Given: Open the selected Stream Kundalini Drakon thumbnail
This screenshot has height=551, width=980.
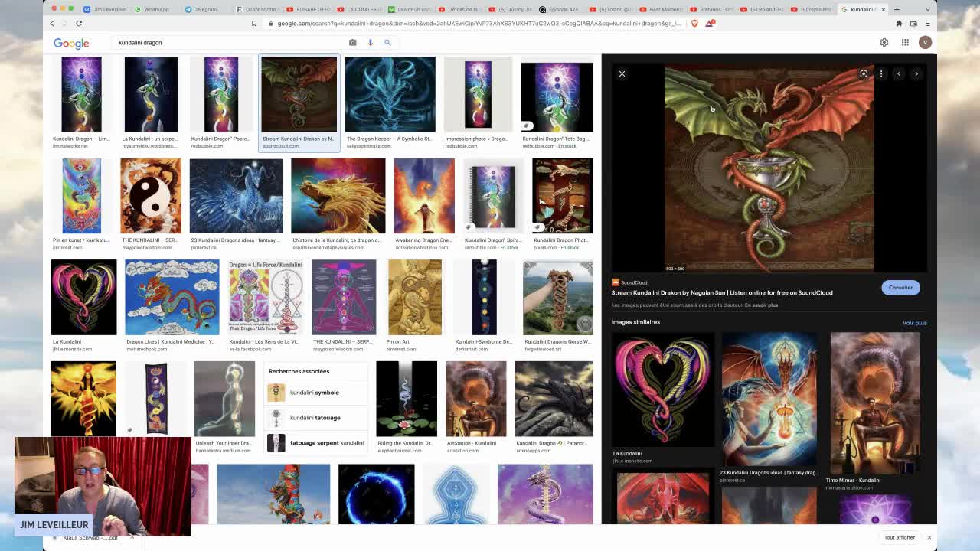Looking at the screenshot, I should (299, 94).
